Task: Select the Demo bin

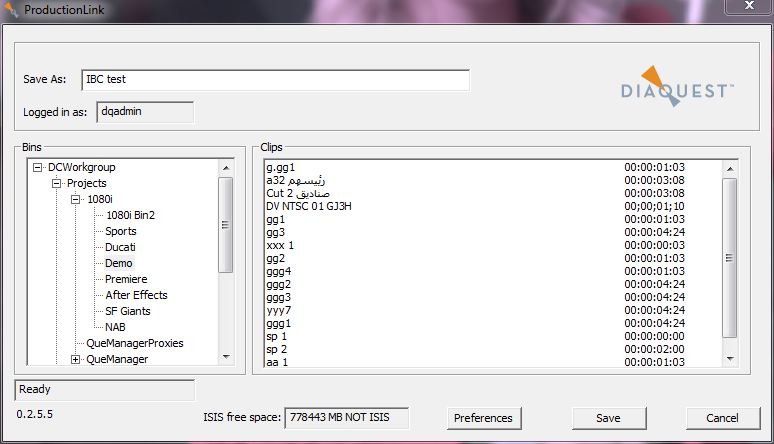Action: pos(118,263)
